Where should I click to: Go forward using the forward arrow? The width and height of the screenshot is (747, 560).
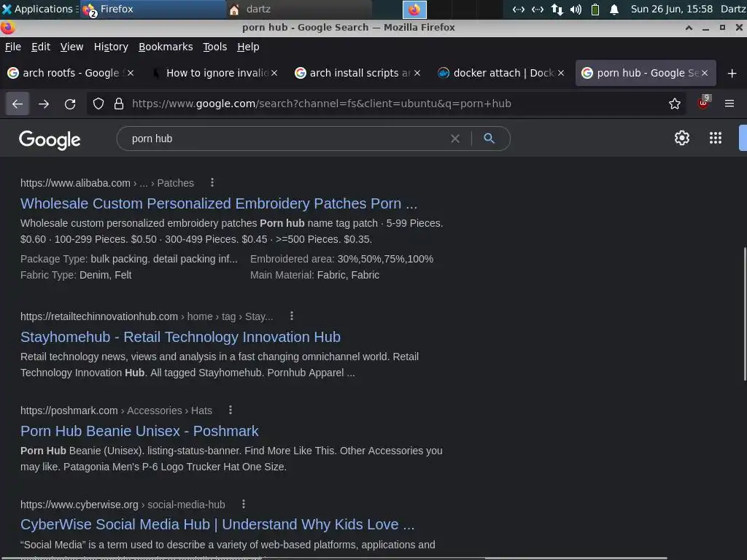point(44,104)
